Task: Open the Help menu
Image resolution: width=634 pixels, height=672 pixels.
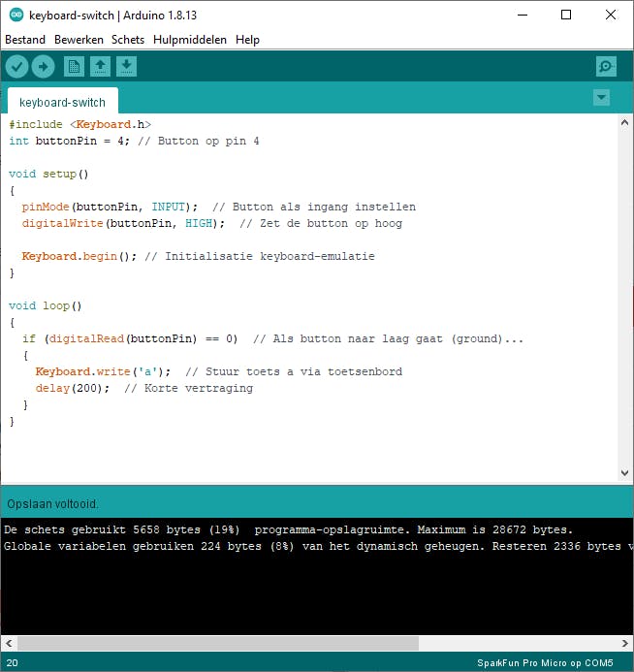Action: (247, 40)
